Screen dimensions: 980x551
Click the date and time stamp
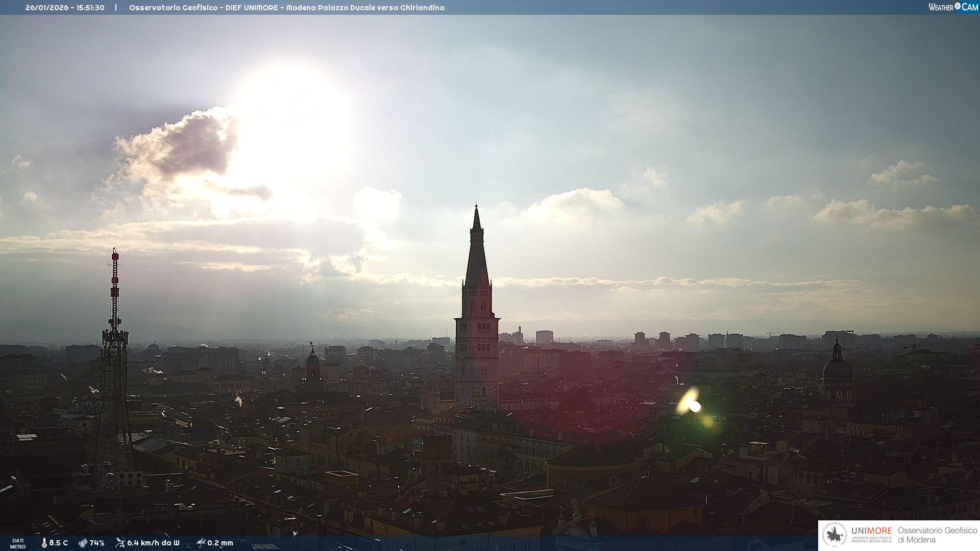coord(65,8)
